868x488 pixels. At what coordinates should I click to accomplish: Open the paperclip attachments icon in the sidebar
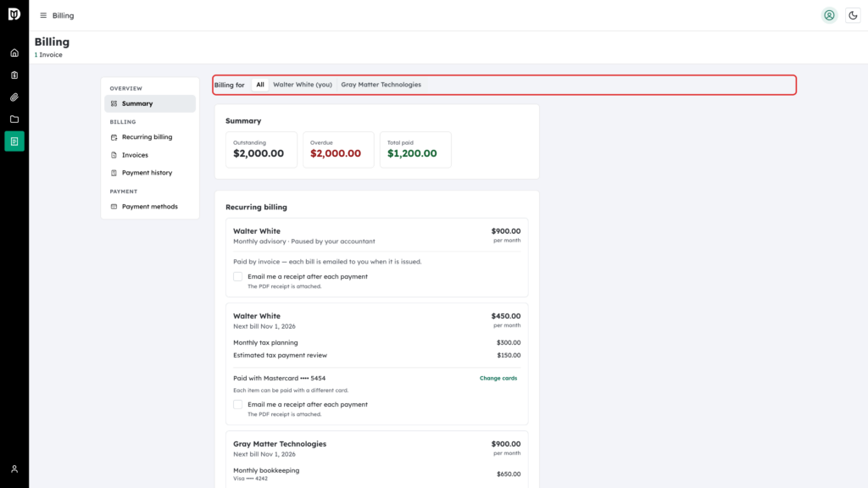point(14,97)
